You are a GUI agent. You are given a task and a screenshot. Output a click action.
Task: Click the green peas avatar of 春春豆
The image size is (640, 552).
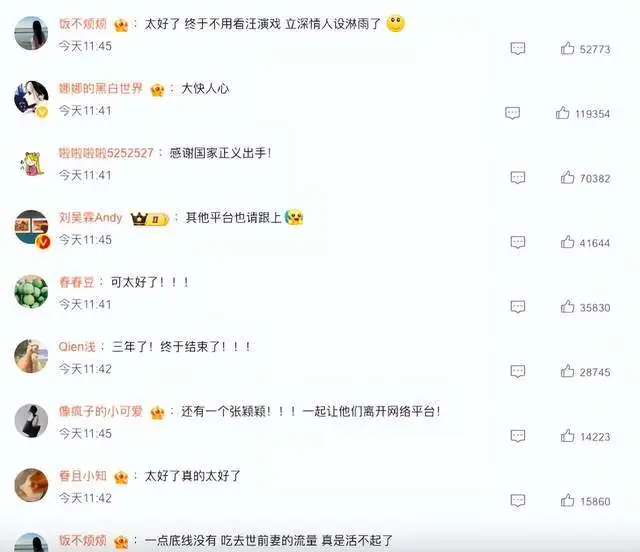click(31, 292)
